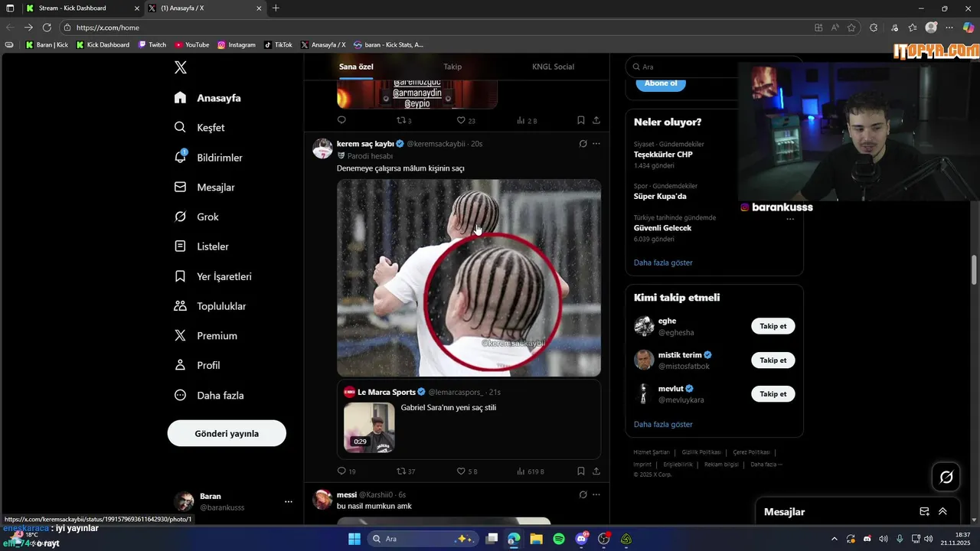Open Spotify from taskbar
This screenshot has height=551, width=980.
tap(559, 539)
